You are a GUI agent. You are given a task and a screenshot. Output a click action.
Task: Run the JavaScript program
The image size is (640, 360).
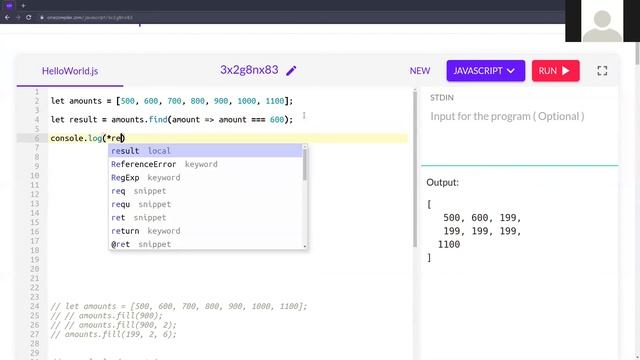tap(556, 71)
